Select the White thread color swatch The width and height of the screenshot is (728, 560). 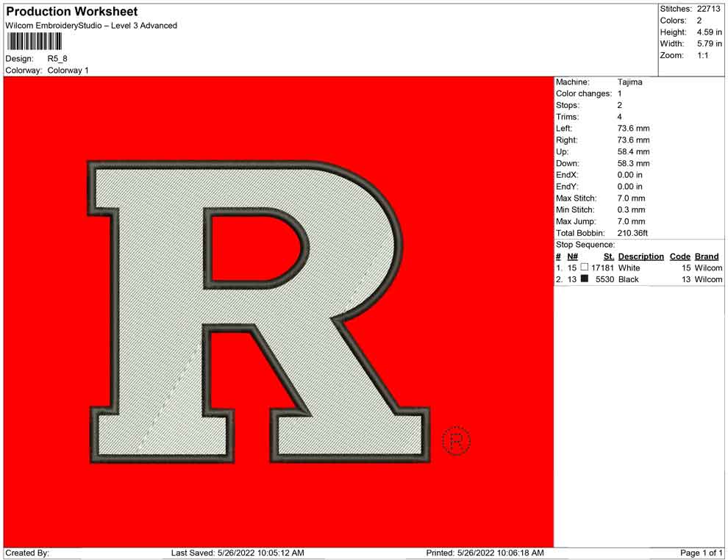(x=585, y=268)
